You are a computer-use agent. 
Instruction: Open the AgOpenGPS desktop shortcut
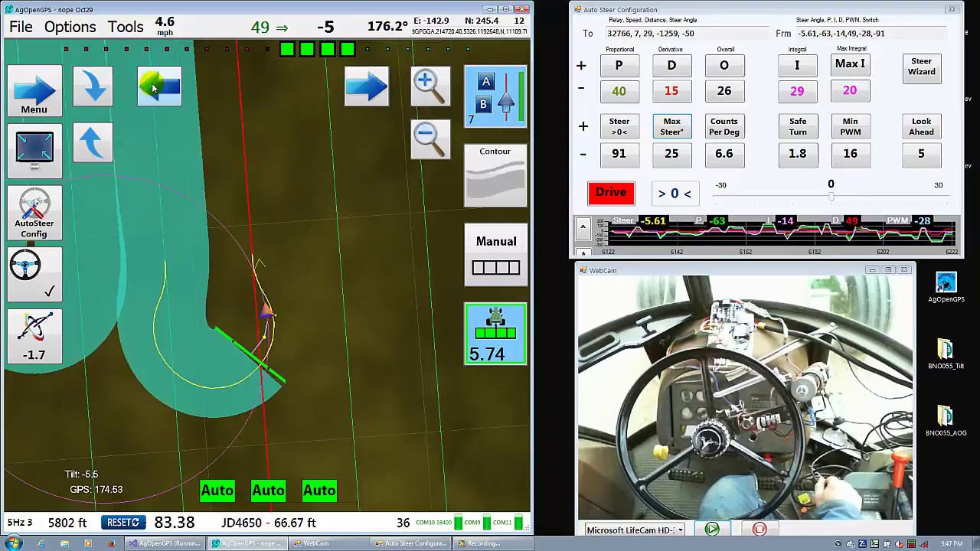[x=946, y=288]
